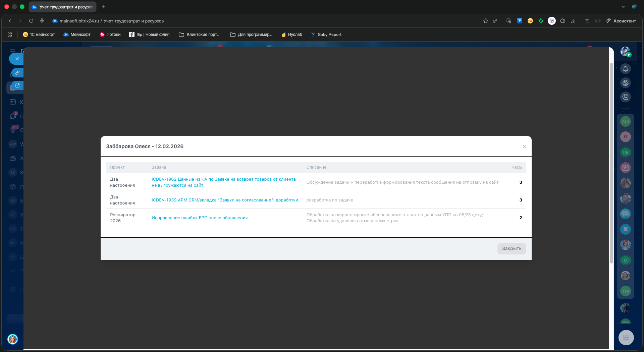Click the green sync extension icon
The width and height of the screenshot is (644, 352).
pos(541,21)
